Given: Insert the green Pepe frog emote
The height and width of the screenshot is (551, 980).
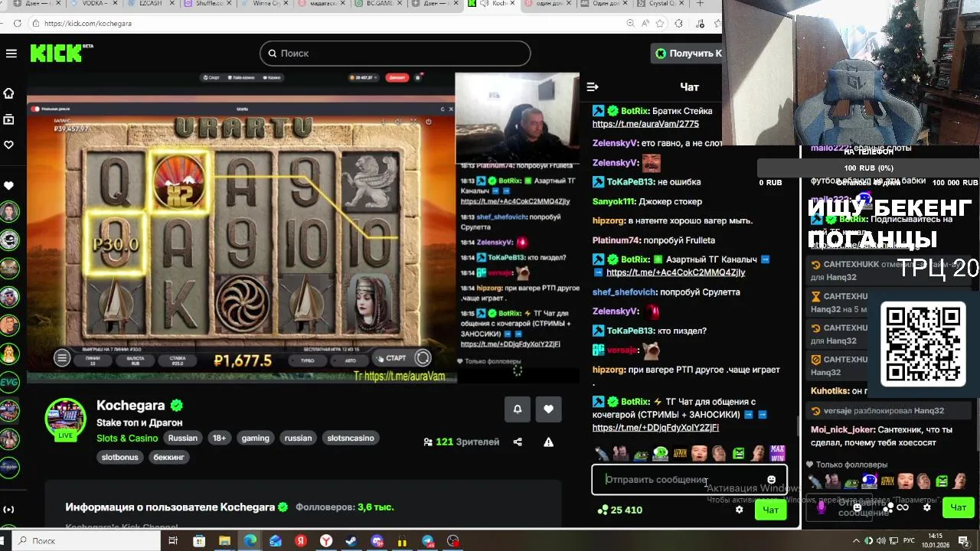Looking at the screenshot, I should [x=641, y=454].
